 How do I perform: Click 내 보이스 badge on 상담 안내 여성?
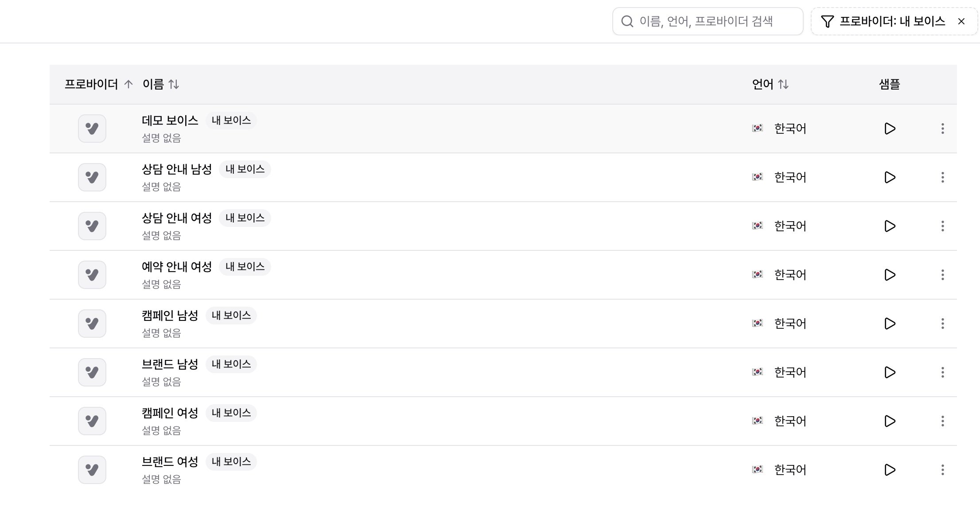(245, 218)
